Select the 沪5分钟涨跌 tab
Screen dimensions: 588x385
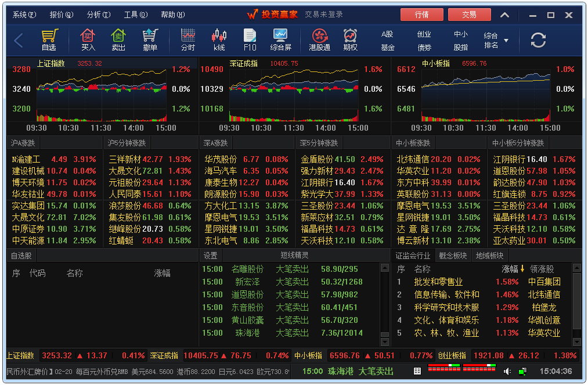tap(127, 143)
